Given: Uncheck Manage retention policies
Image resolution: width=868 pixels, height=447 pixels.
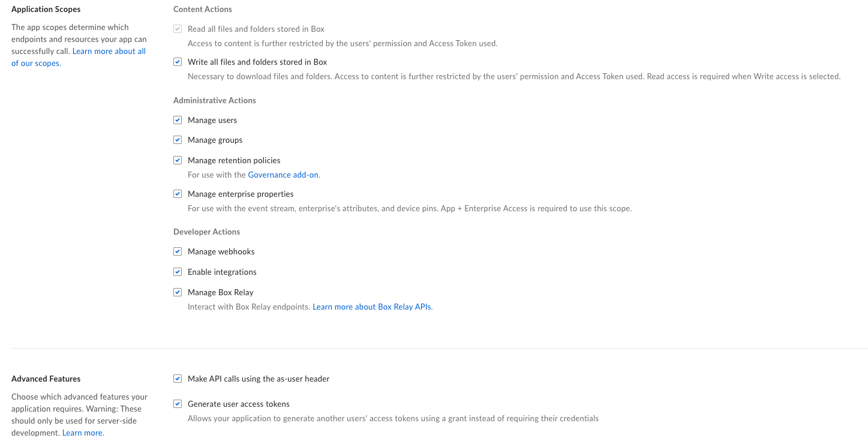Looking at the screenshot, I should [x=178, y=160].
